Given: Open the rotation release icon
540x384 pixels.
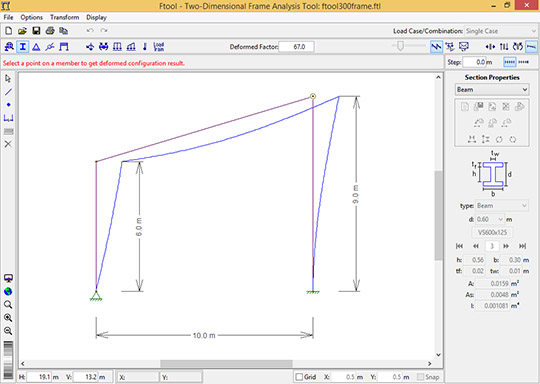Looking at the screenshot, I should point(50,46).
